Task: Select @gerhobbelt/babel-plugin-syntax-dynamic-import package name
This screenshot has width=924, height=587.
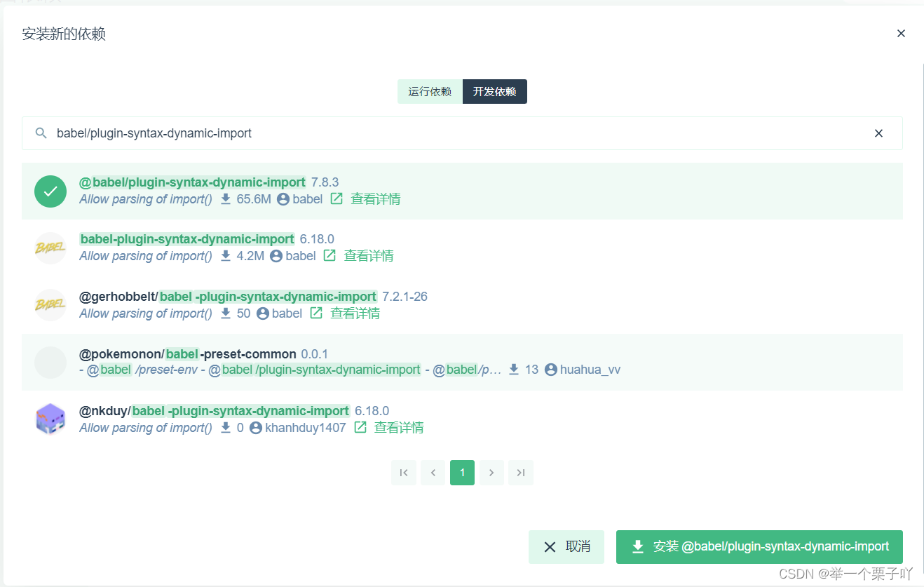Action: click(x=228, y=297)
